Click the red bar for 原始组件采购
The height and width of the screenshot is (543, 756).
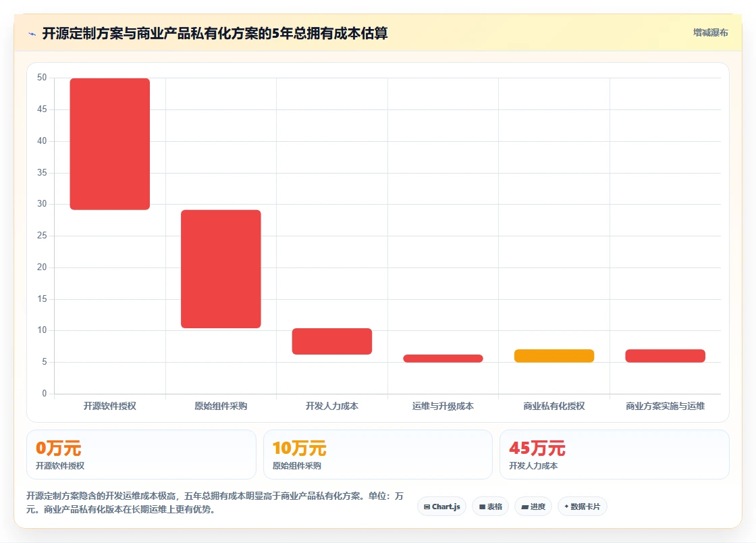tap(221, 269)
